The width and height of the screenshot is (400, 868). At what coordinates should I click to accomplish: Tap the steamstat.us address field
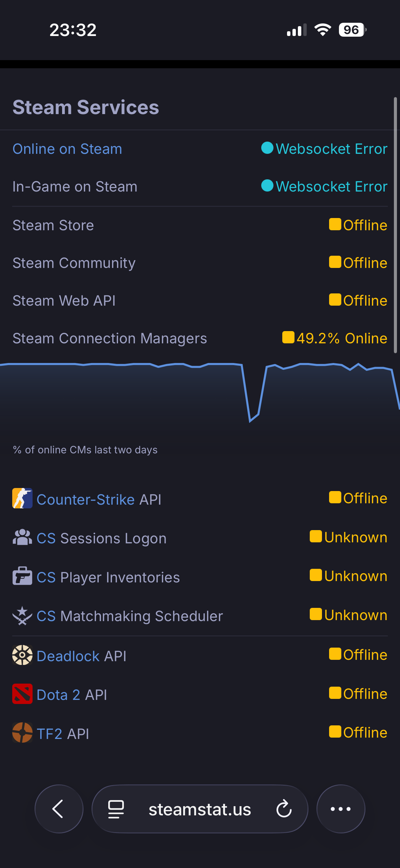199,810
